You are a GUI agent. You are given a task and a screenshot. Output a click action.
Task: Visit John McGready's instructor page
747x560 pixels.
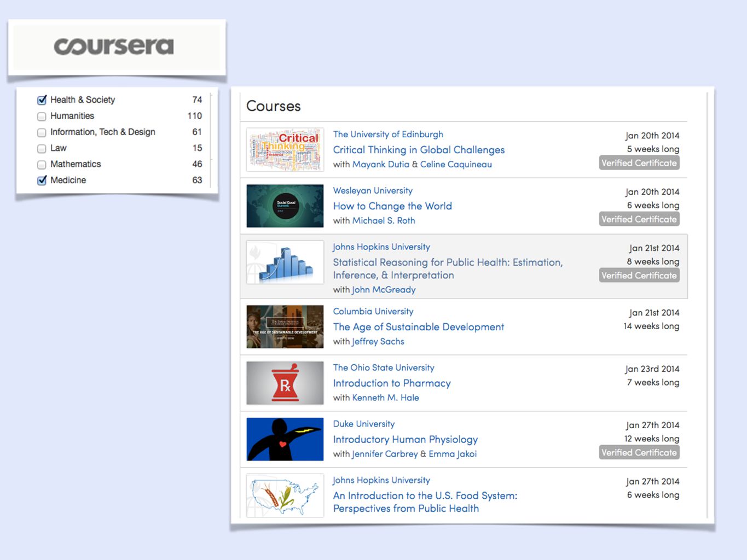(384, 289)
